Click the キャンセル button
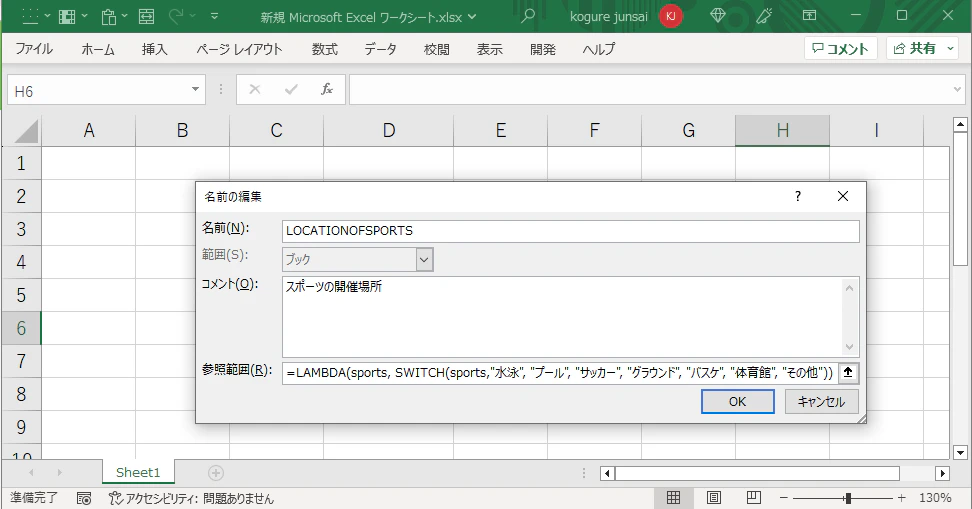Image resolution: width=972 pixels, height=509 pixels. coord(821,401)
